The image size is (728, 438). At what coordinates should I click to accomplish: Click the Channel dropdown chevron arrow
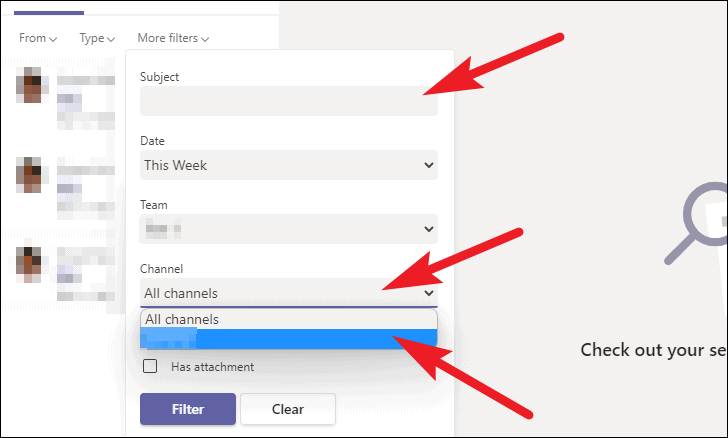[x=429, y=293]
